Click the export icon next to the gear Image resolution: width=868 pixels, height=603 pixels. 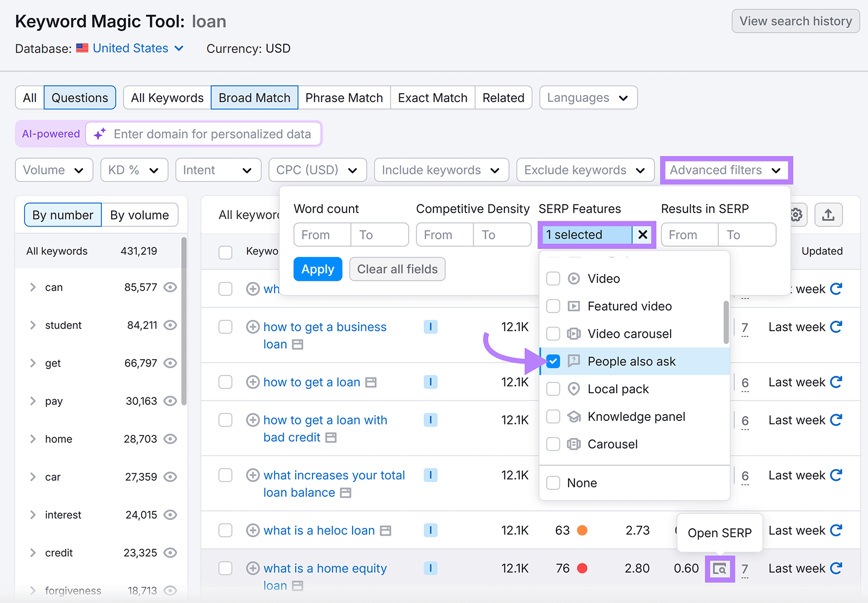828,215
